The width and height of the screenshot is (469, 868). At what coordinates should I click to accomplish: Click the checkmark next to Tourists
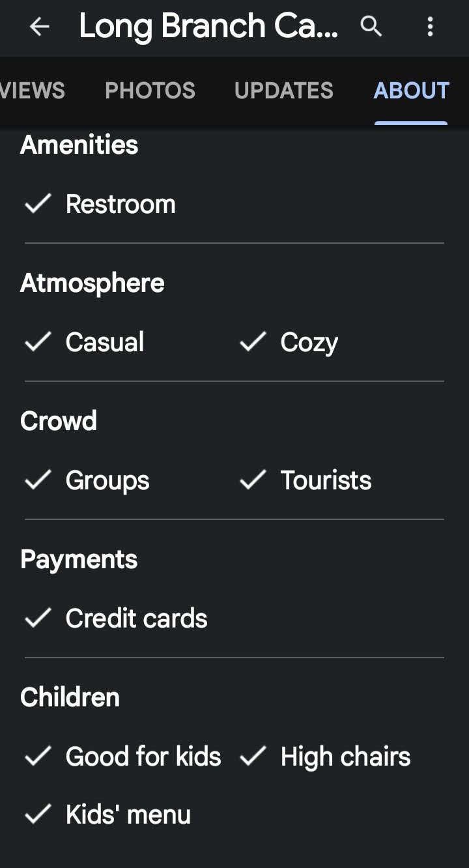pos(253,480)
